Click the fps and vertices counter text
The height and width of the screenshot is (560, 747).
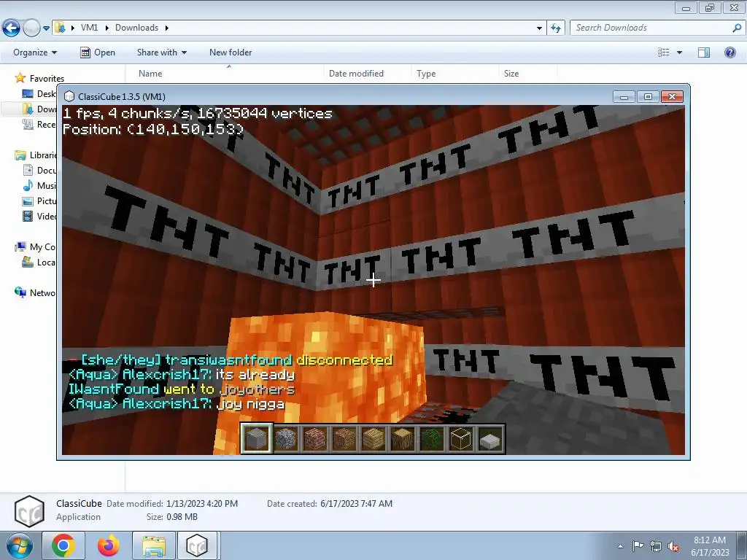coord(198,113)
